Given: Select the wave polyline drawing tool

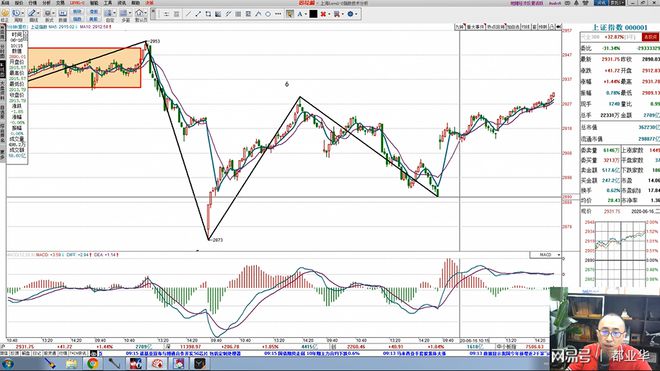Looking at the screenshot, I should tap(258, 14).
